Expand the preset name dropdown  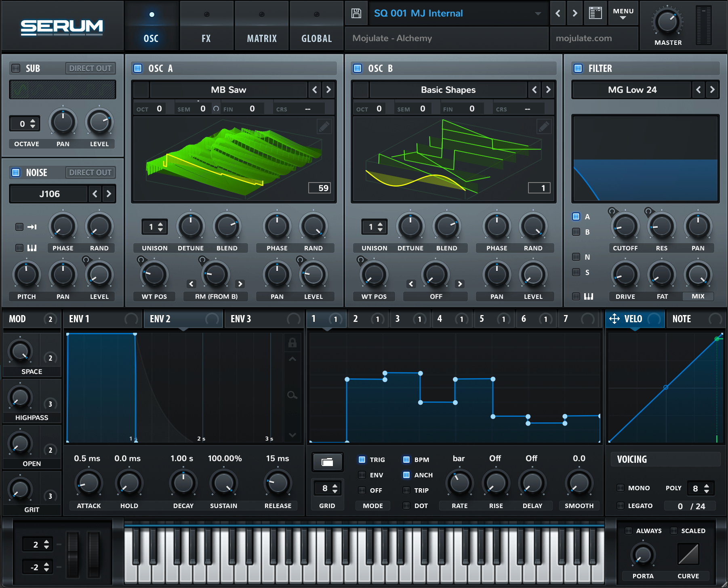click(538, 13)
